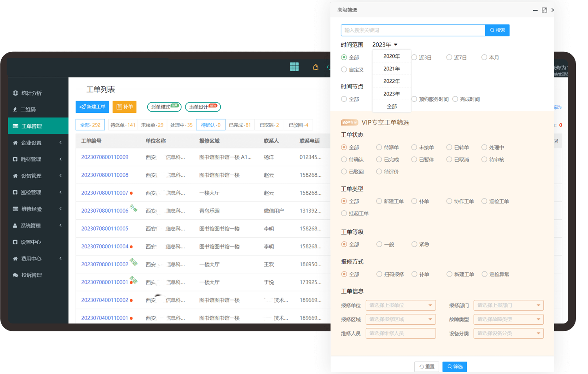Image resolution: width=588 pixels, height=374 pixels.
Task: Open the 报修单位 dropdown
Action: pos(400,305)
